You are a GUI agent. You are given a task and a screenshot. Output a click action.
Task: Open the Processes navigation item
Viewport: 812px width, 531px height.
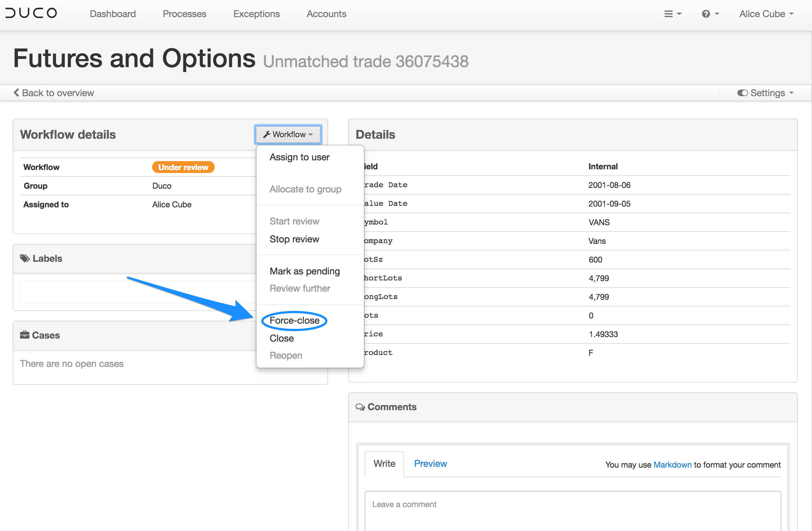185,14
